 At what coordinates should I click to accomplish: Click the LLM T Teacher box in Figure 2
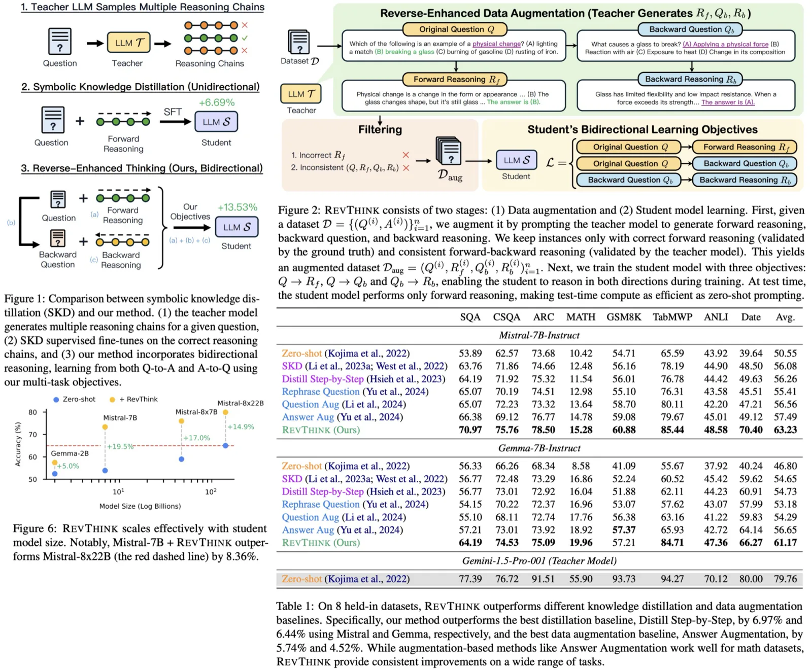click(x=301, y=94)
